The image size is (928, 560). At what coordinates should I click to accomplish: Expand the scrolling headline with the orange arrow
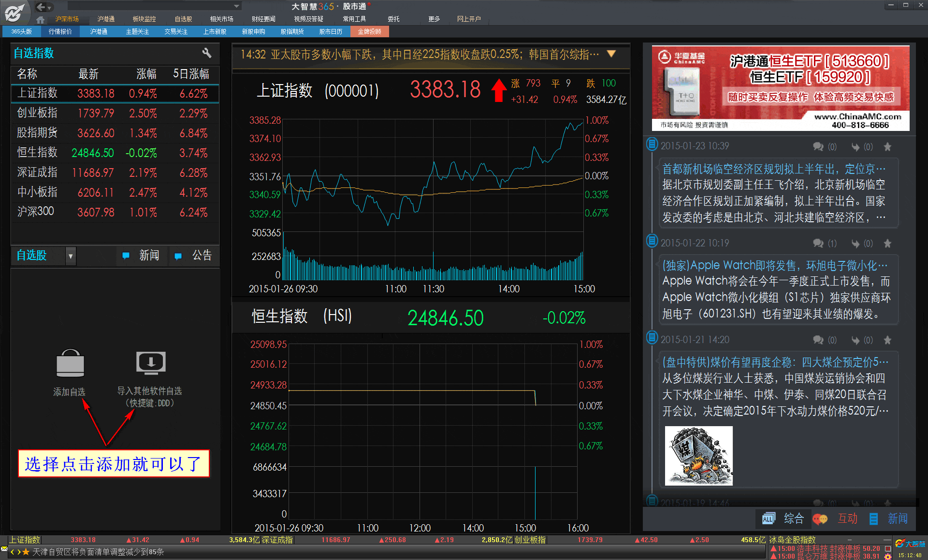(x=611, y=54)
